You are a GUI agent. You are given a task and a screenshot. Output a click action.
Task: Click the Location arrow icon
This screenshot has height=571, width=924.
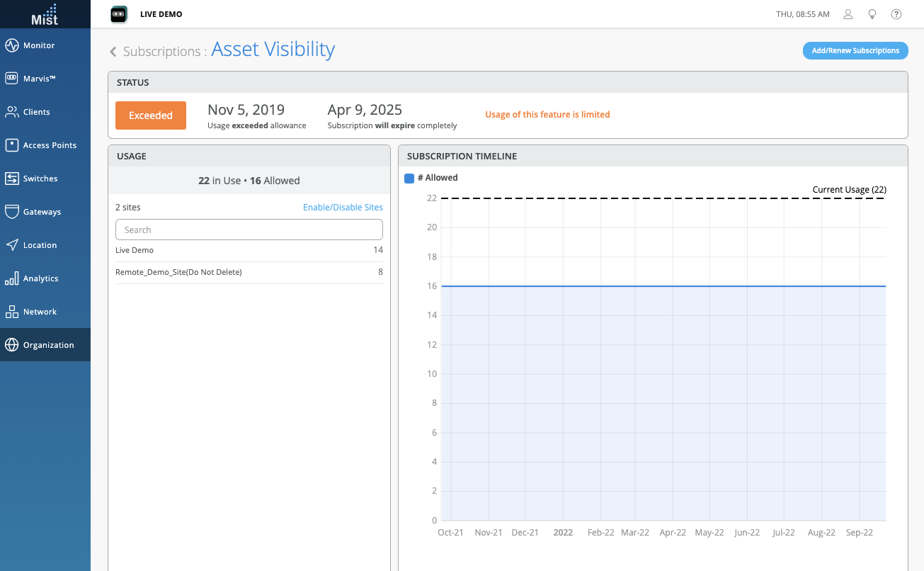click(11, 245)
